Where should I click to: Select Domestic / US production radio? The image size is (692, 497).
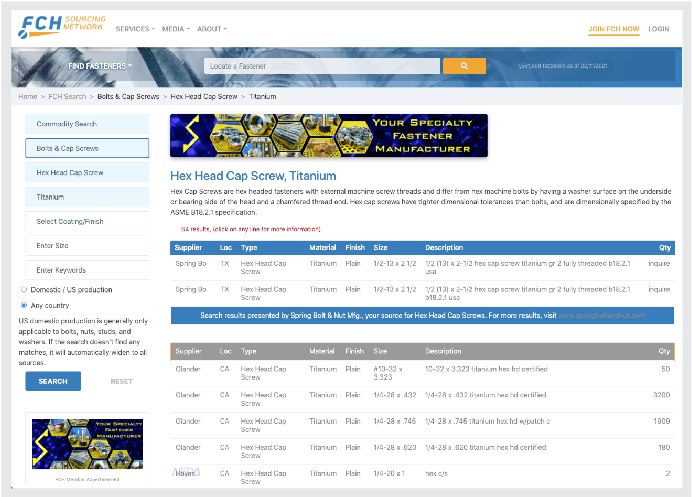[24, 290]
